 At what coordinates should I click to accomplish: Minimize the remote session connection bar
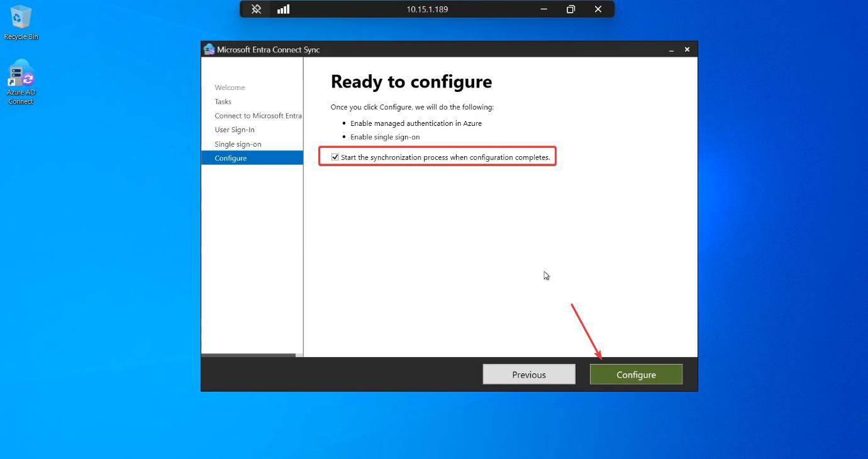point(543,9)
